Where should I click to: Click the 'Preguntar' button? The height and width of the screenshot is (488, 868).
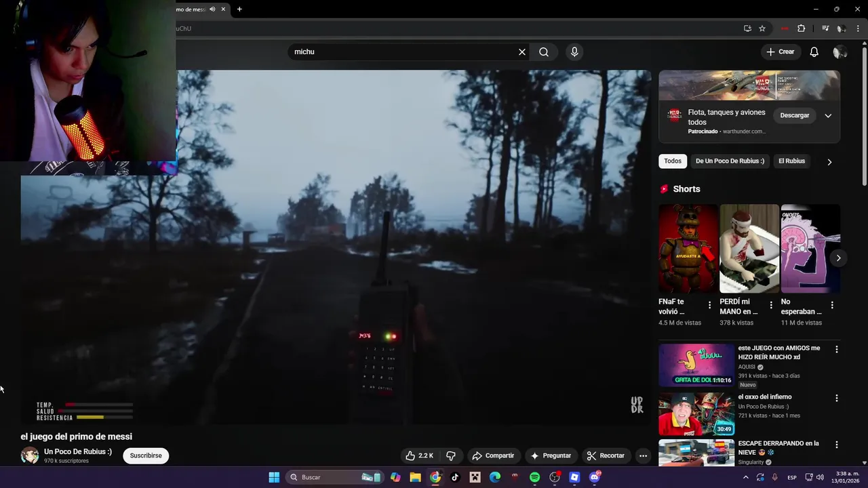(551, 455)
